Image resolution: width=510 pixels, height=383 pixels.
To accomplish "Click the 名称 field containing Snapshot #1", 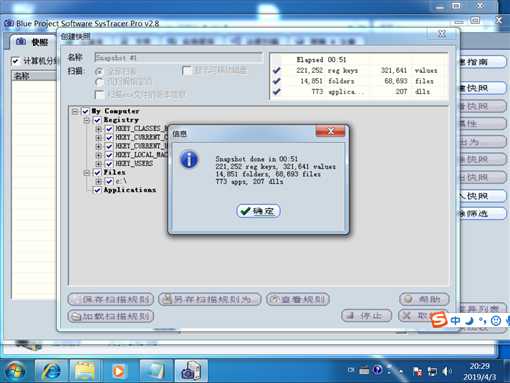I will click(179, 58).
